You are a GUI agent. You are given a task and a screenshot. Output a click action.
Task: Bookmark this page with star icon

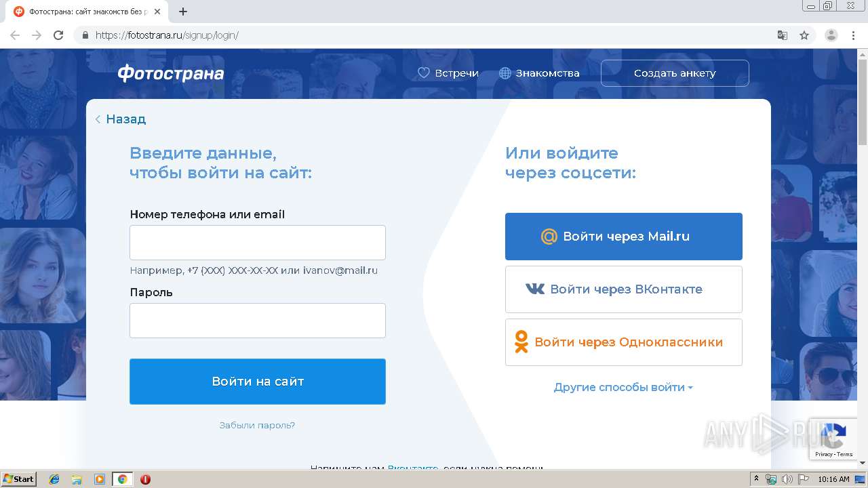(x=804, y=35)
